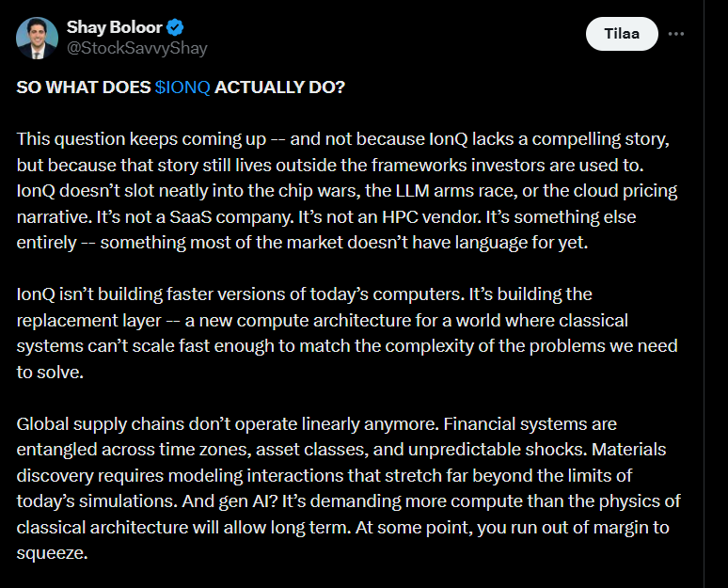The height and width of the screenshot is (588, 728).
Task: Open Shay Boloor's profile picture
Action: tap(37, 37)
